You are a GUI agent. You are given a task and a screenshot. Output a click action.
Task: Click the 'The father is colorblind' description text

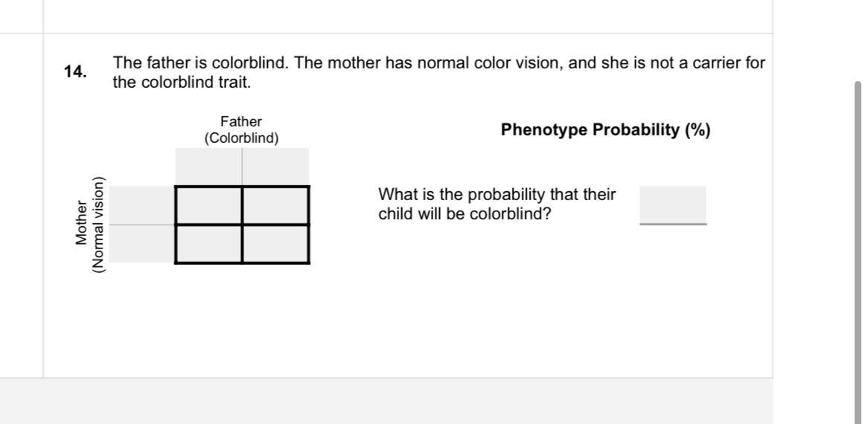click(x=200, y=63)
